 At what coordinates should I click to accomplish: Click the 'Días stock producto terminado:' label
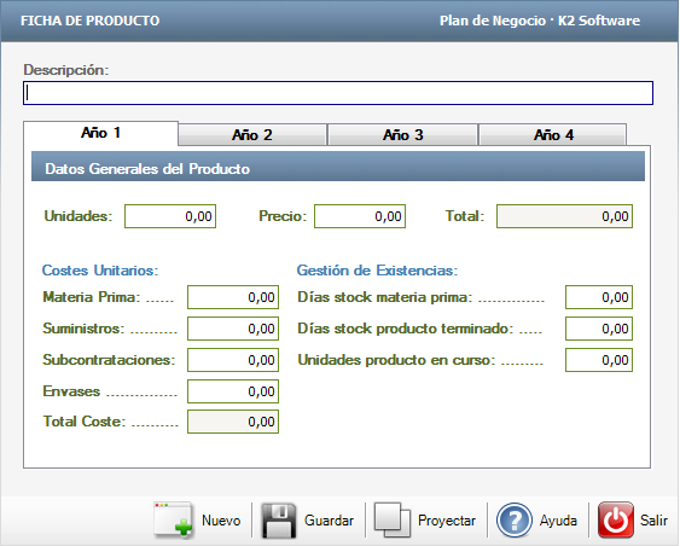point(405,328)
